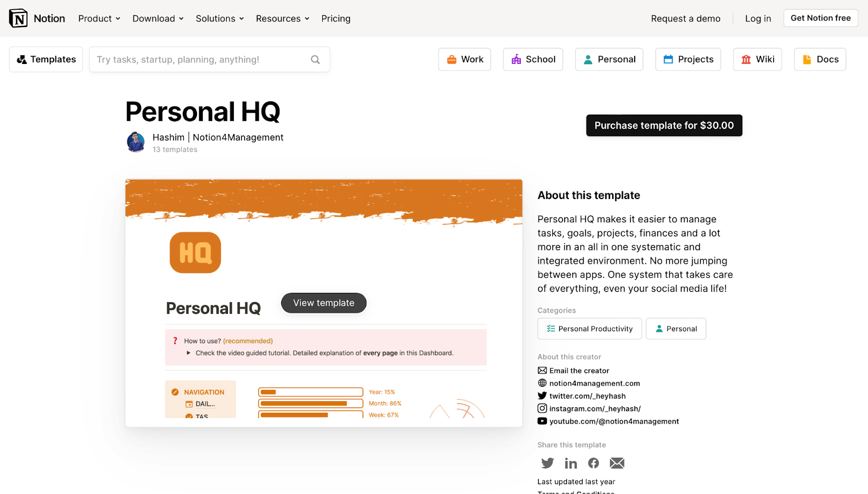Open the School templates category
The height and width of the screenshot is (494, 868).
pos(533,59)
